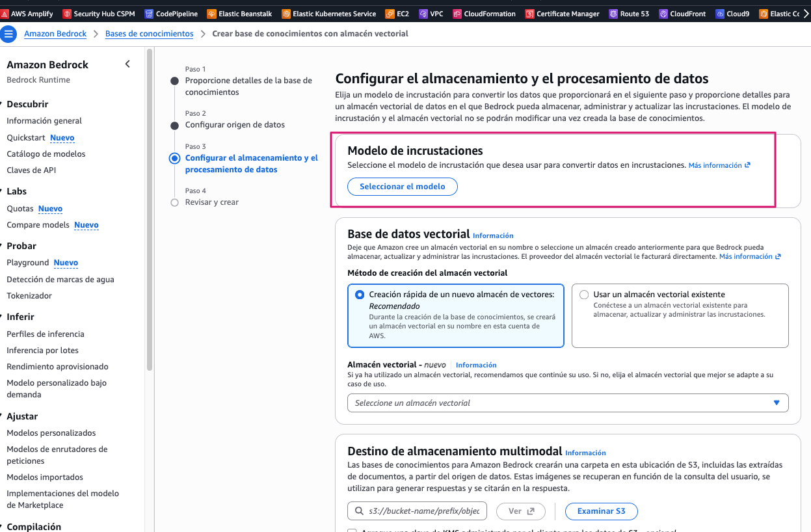
Task: Open Bases de conocimientos breadcrumb link
Action: coord(150,34)
